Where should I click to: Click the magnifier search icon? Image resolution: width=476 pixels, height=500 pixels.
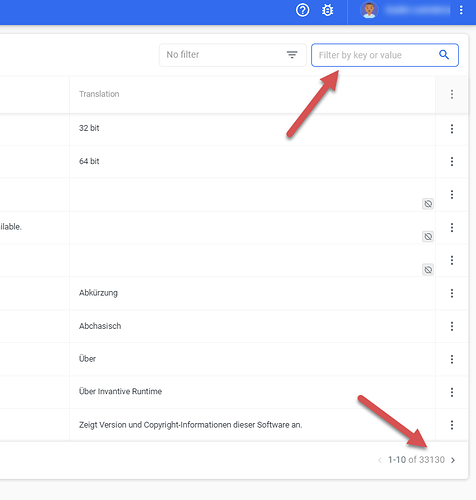(x=444, y=54)
